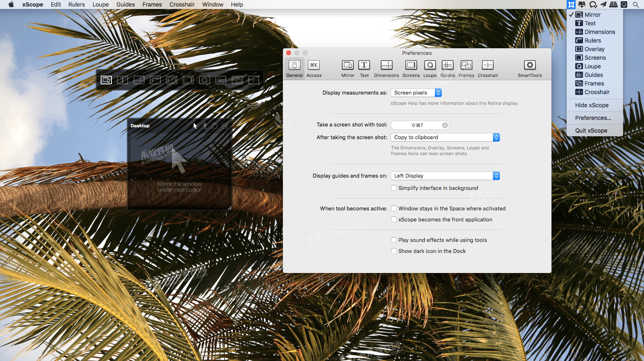The width and height of the screenshot is (644, 361).
Task: Open the Crosshair pane in Preferences
Action: [x=488, y=68]
